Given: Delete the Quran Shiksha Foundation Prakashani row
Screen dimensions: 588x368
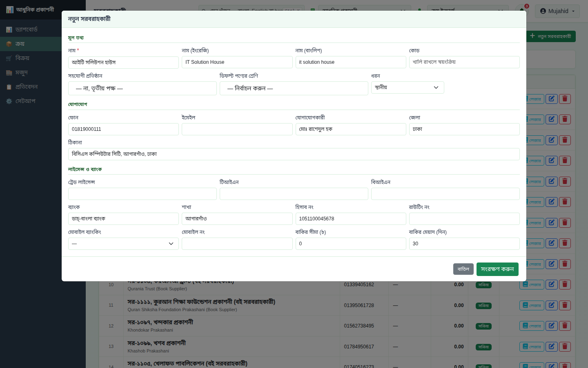Looking at the screenshot, I should [x=565, y=305].
